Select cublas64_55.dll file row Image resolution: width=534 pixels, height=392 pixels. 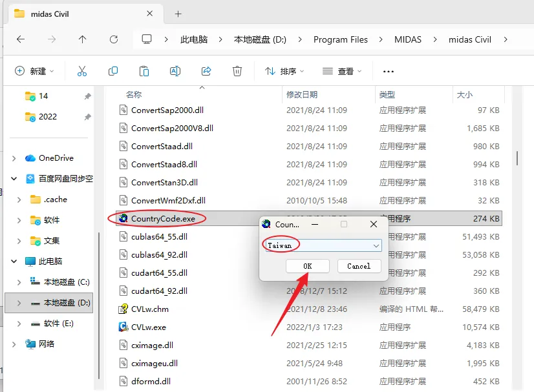pos(309,236)
